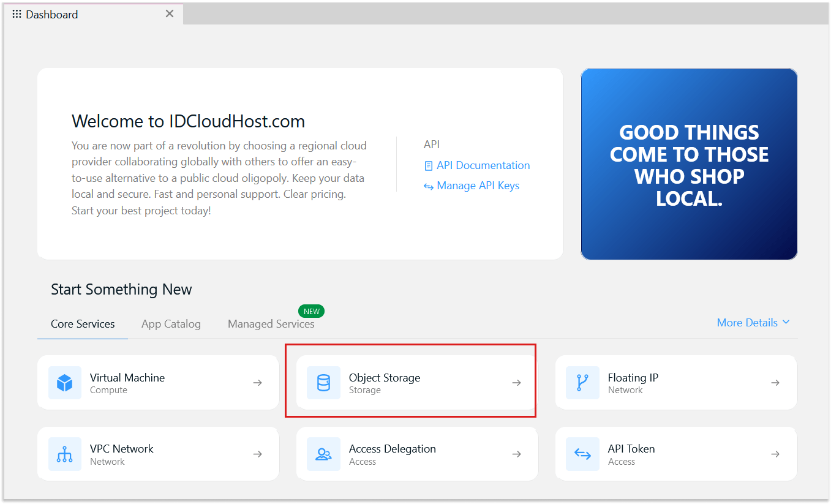Viewport: 831px width, 504px height.
Task: Click the Dashboard grid icon in tab
Action: pos(17,14)
